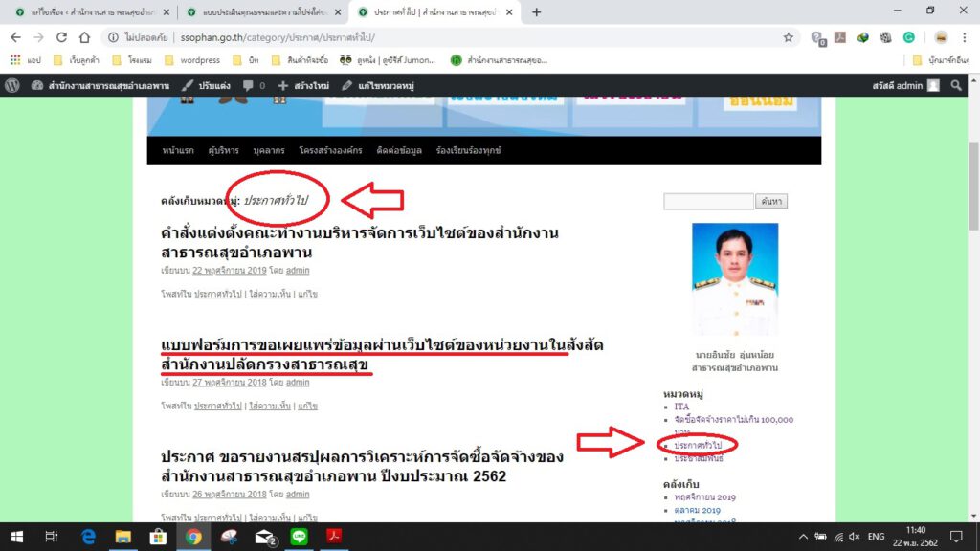Click ใส่ความเห็น link under second post
The width and height of the screenshot is (980, 551).
(x=270, y=406)
